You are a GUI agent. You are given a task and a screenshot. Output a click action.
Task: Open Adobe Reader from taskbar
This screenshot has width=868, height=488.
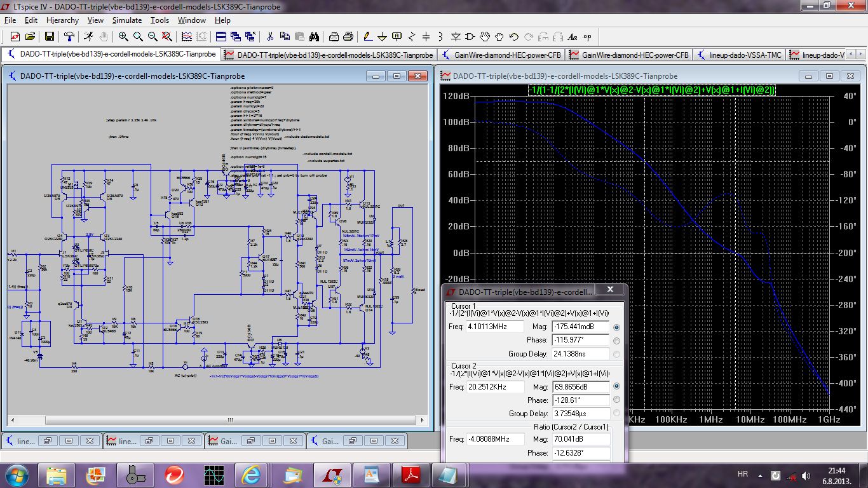(x=410, y=475)
